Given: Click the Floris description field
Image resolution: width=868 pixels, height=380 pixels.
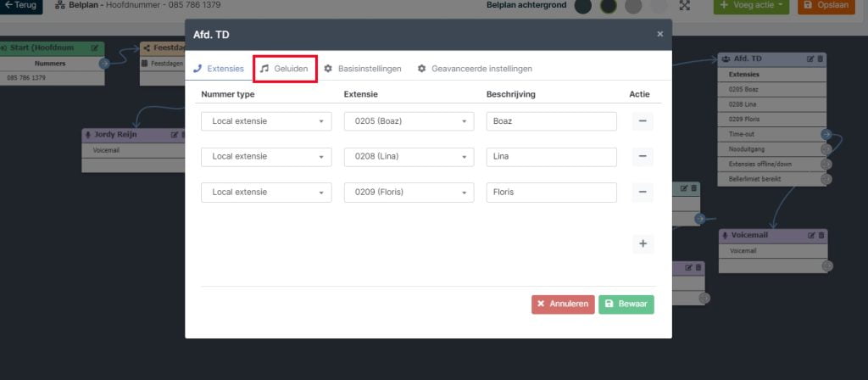Looking at the screenshot, I should 551,193.
